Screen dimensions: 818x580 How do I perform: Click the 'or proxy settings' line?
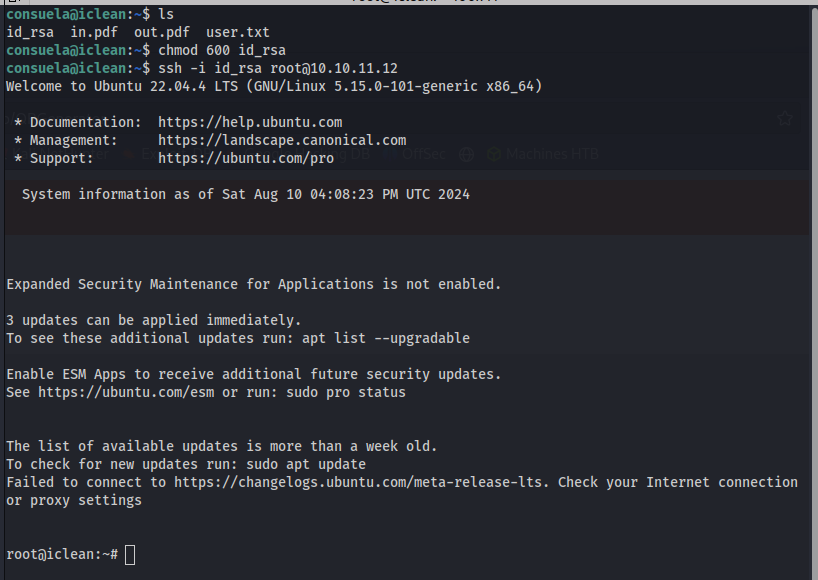point(74,501)
